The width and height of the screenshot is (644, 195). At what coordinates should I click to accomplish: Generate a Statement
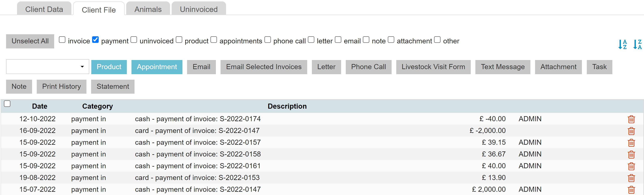click(x=112, y=86)
